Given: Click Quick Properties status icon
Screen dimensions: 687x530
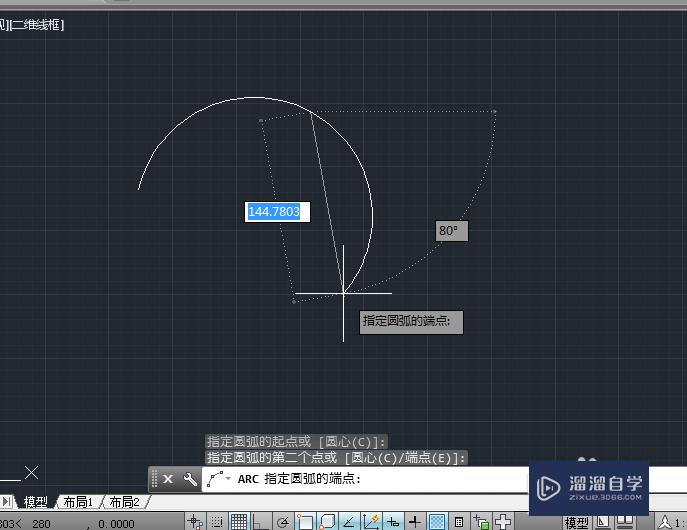Looking at the screenshot, I should 459,522.
